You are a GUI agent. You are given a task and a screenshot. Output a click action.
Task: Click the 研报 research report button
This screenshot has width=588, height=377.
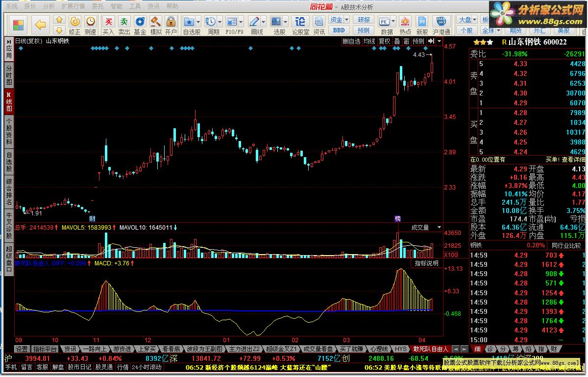(x=364, y=20)
